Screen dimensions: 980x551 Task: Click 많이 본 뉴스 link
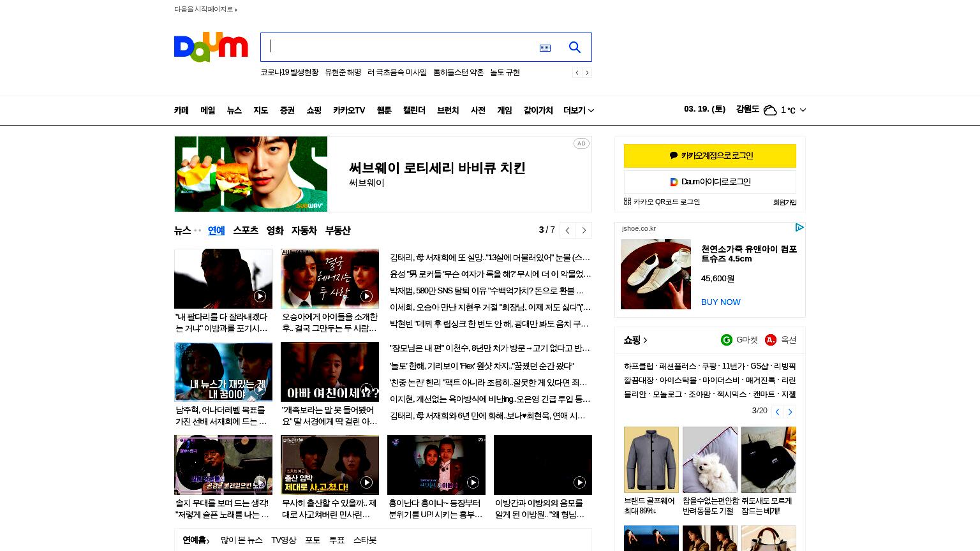tap(242, 540)
